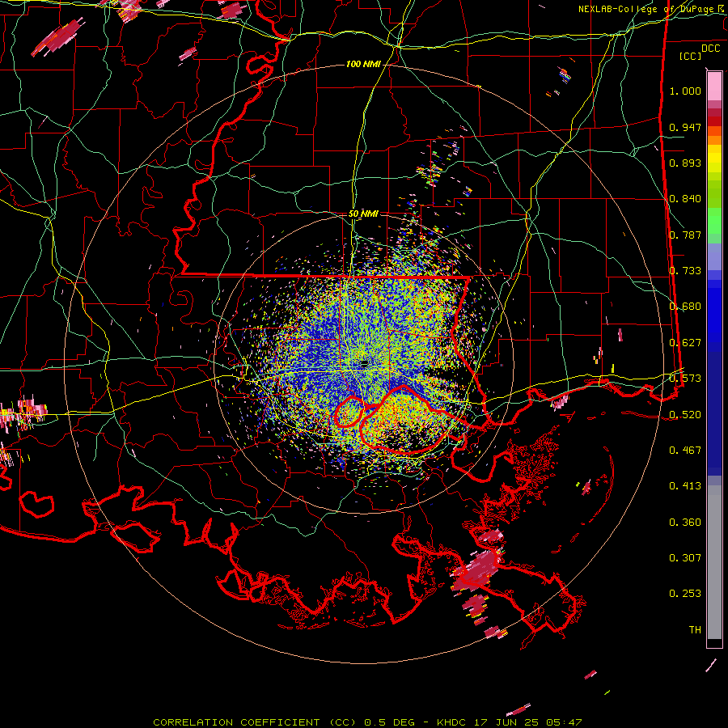Select the 0.360 legend value
The width and height of the screenshot is (728, 728).
(x=685, y=523)
